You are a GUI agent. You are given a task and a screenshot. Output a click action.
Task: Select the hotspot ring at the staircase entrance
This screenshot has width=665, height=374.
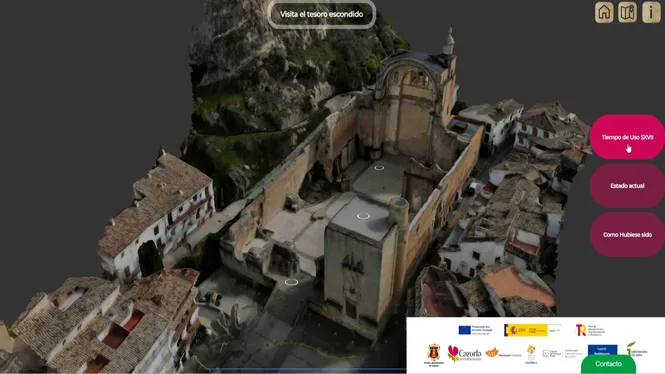pyautogui.click(x=291, y=282)
